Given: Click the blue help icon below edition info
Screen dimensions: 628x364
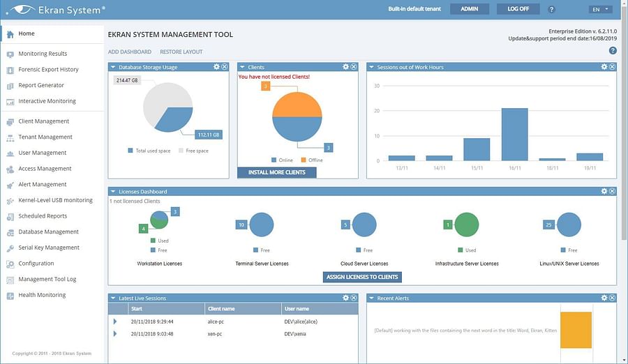Looking at the screenshot, I should point(613,51).
